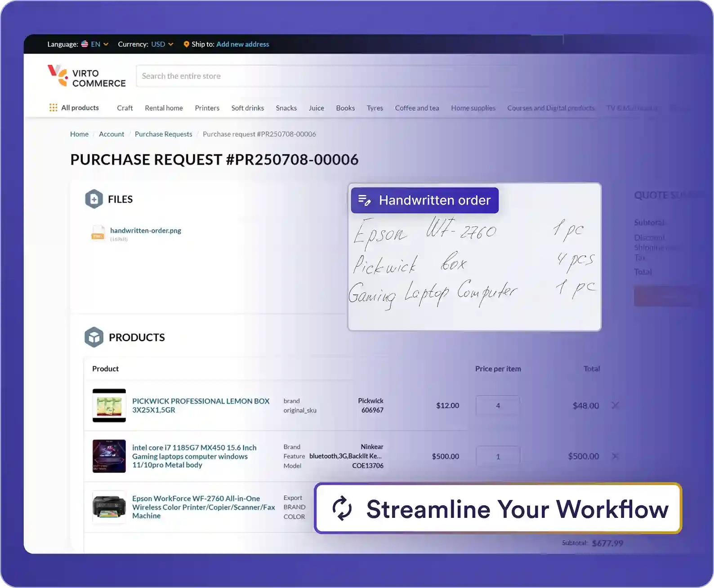Viewport: 714px width, 588px height.
Task: Open Courses and Digital products category
Action: click(x=551, y=108)
